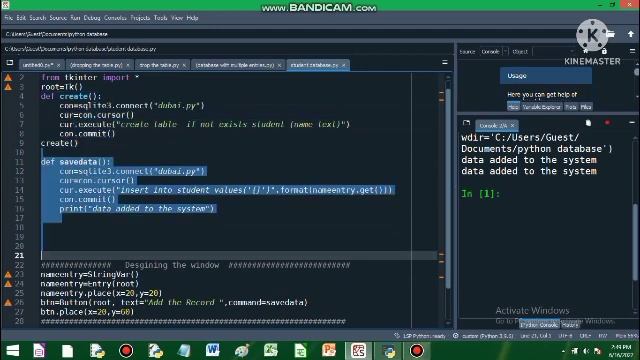Close database with multiple entries.py tab
Image resolution: width=640 pixels, height=360 pixels.
(x=280, y=65)
